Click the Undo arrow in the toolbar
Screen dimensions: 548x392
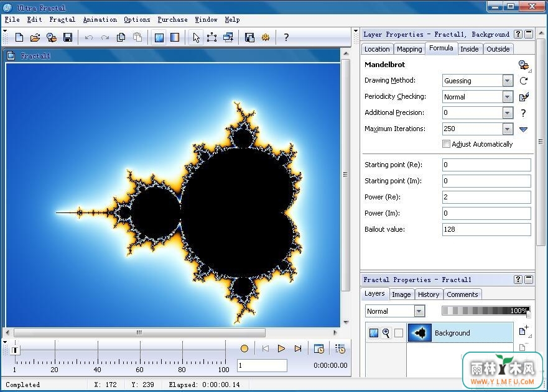pyautogui.click(x=89, y=37)
